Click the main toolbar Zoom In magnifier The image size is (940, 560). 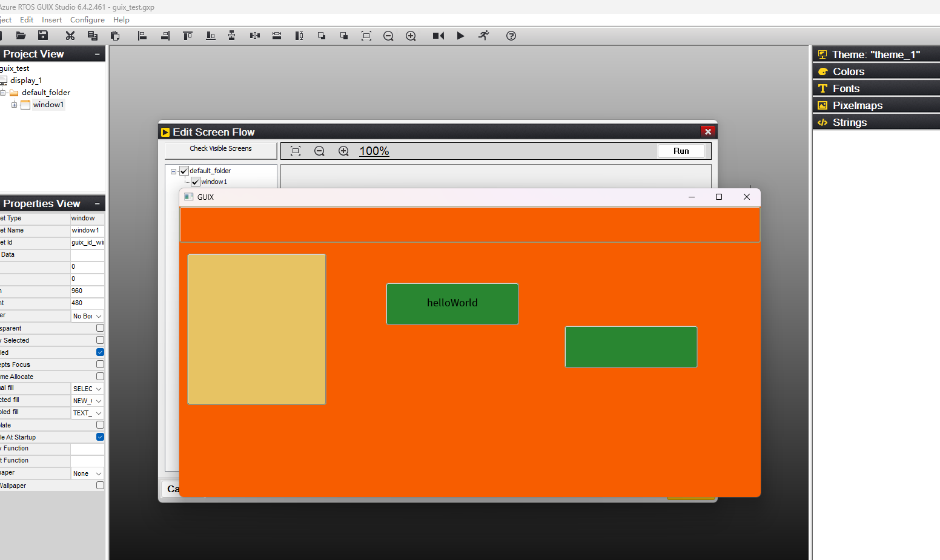(411, 36)
